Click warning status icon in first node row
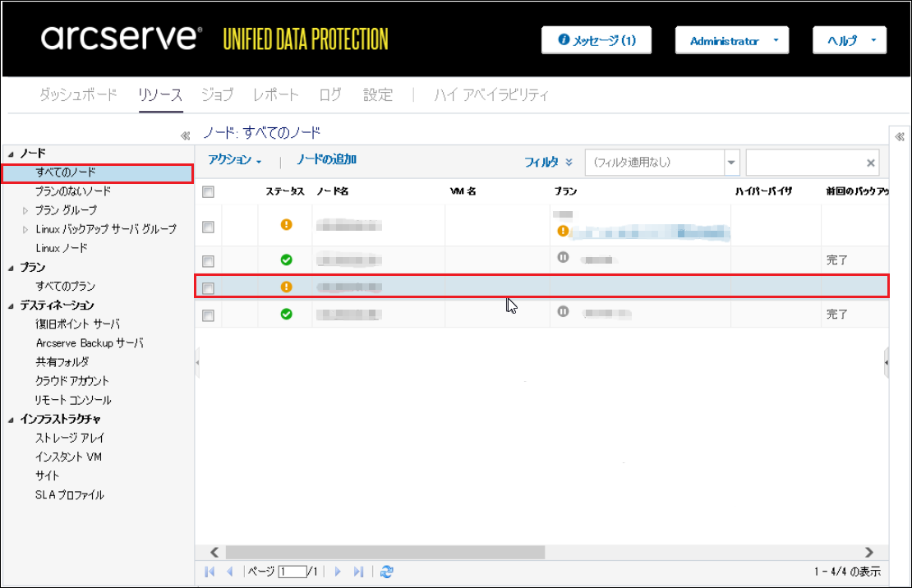This screenshot has width=912, height=588. click(x=286, y=224)
